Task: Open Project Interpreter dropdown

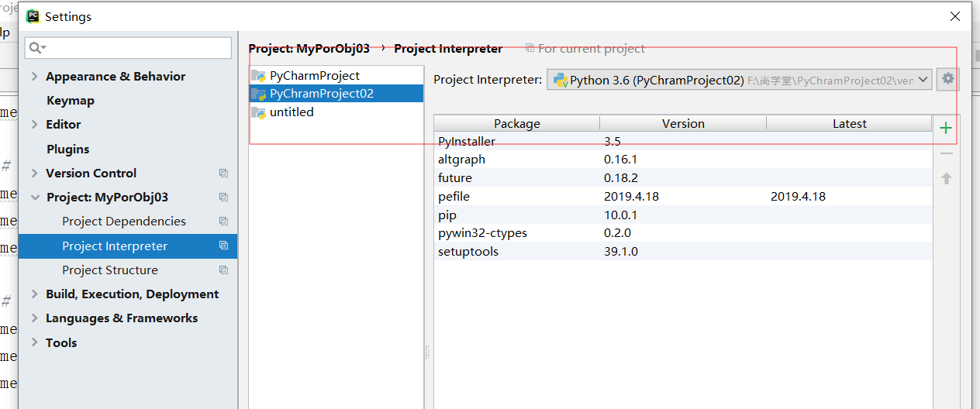Action: click(923, 80)
